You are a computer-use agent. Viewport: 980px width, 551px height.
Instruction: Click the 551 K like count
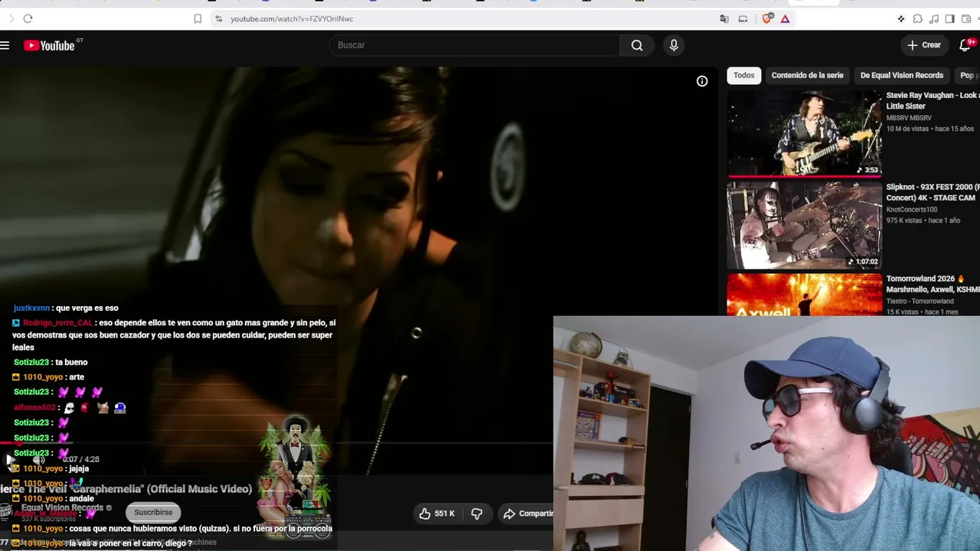point(445,514)
